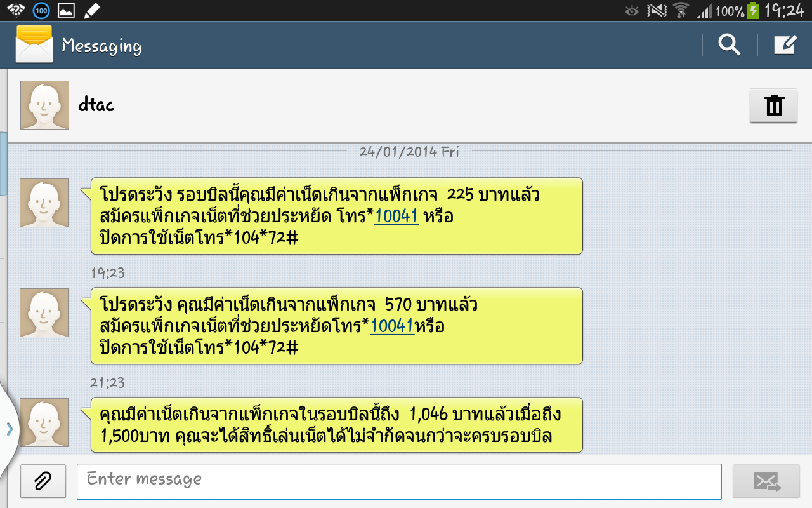
Task: Send message with the envelope send button
Action: pyautogui.click(x=766, y=481)
